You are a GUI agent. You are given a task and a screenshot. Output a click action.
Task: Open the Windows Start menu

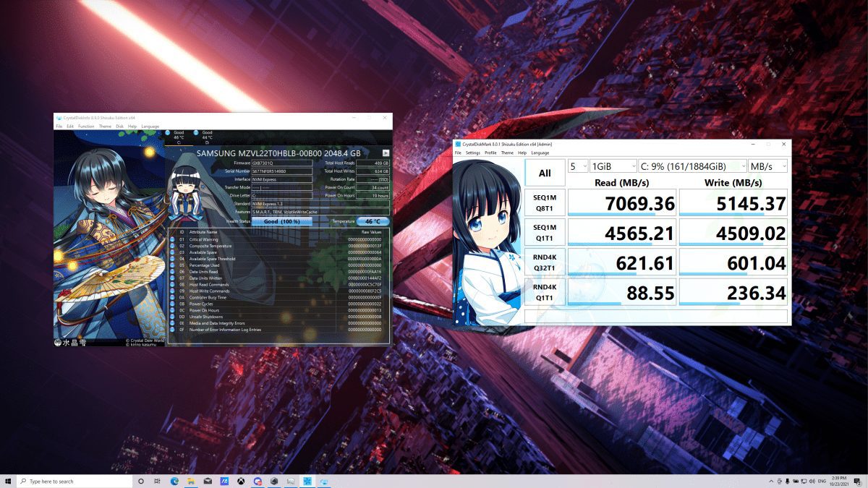(x=8, y=481)
